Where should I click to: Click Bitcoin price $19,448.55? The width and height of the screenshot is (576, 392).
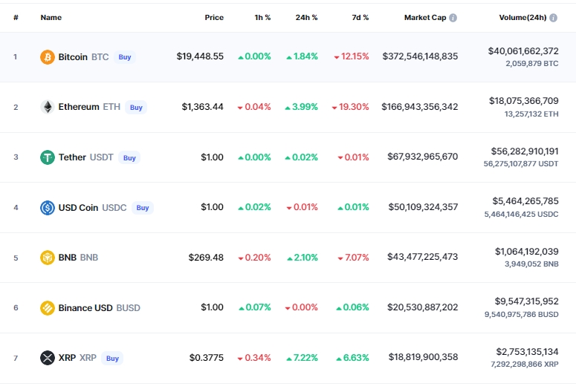(200, 56)
